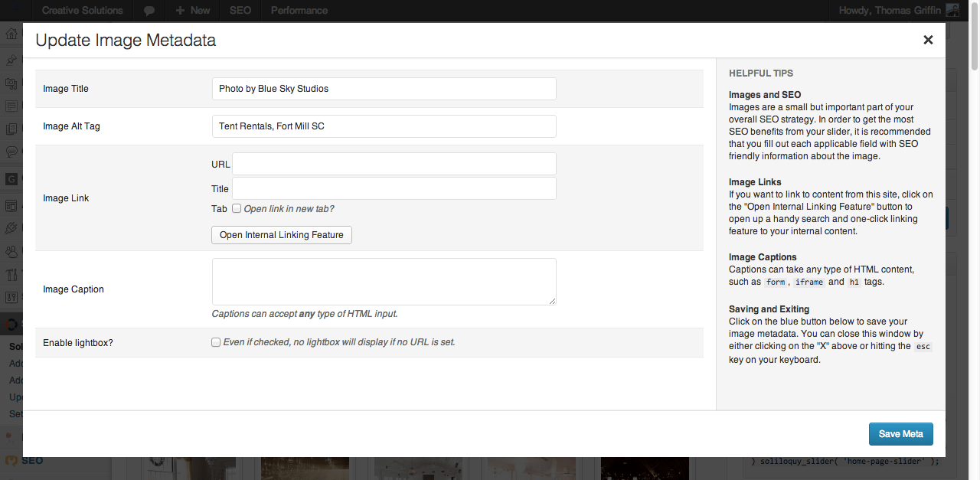Click soliloquy_slider code snippet behind dialog
980x480 pixels.
pyautogui.click(x=844, y=461)
